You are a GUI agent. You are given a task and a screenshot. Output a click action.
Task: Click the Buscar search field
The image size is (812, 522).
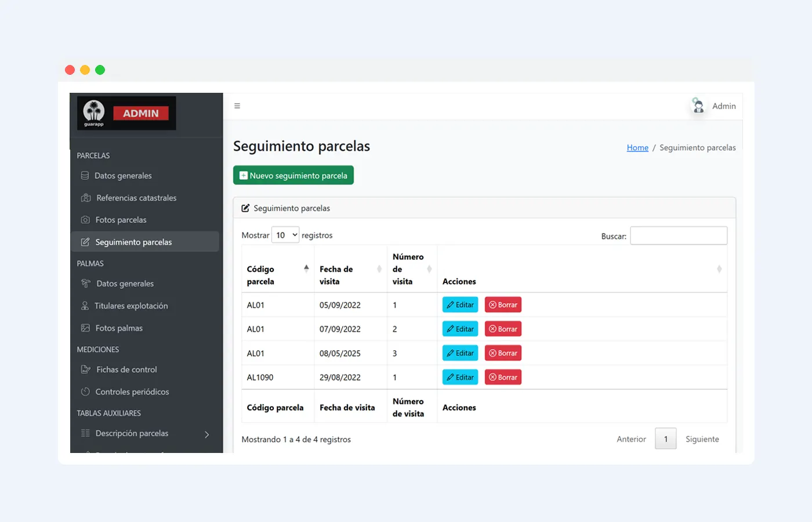[x=679, y=236]
